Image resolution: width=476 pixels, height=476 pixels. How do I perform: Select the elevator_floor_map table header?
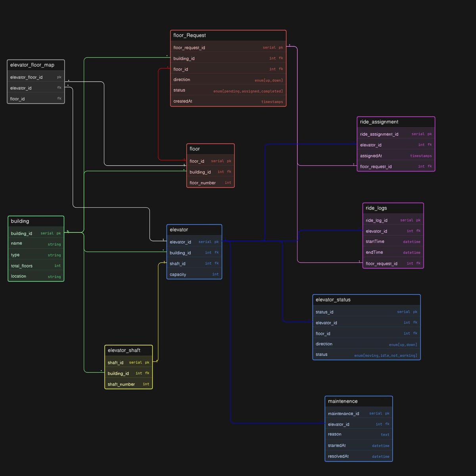[36, 65]
